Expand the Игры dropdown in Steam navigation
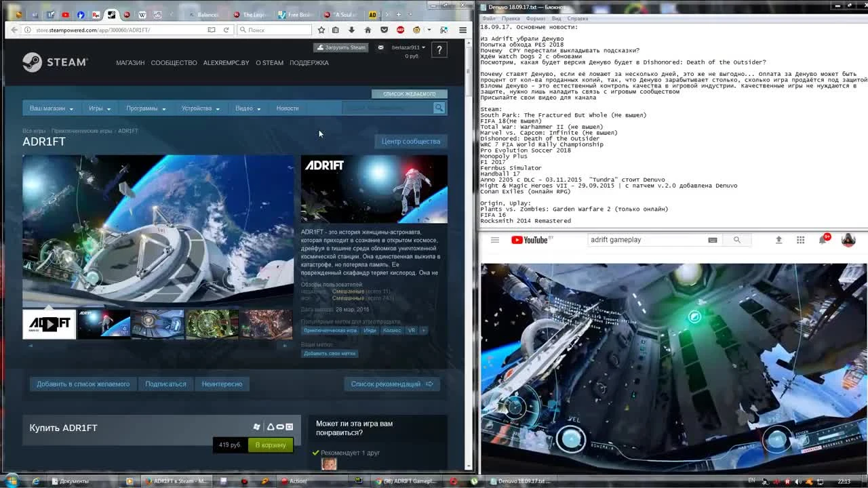Screen dimensions: 868x488 click(x=98, y=108)
